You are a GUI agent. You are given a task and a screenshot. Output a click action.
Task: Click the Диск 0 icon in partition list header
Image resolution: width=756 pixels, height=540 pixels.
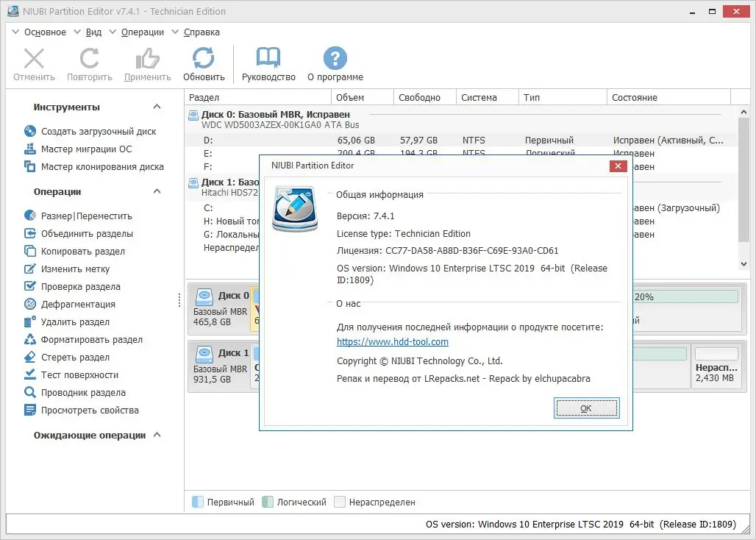193,116
